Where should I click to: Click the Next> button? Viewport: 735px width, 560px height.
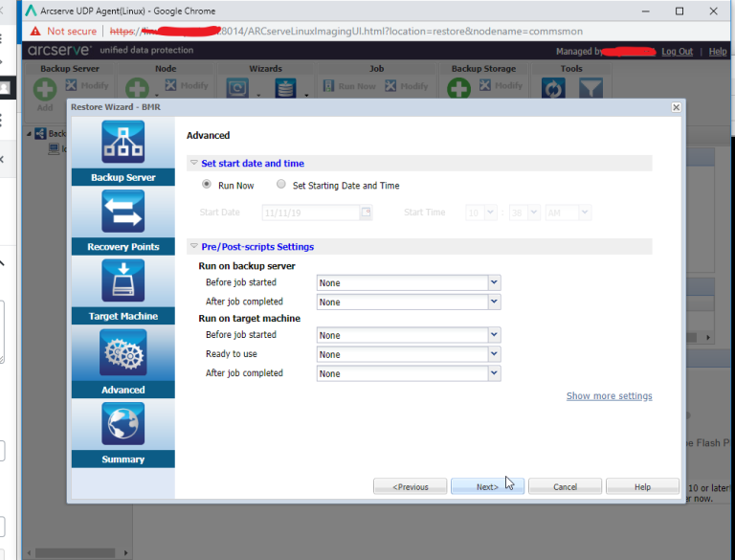tap(487, 486)
